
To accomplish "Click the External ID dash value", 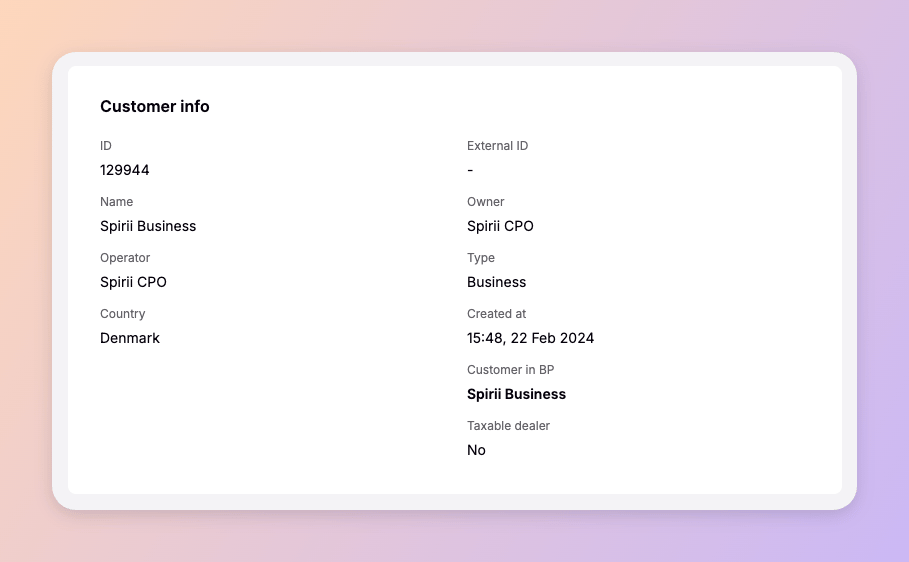I will pyautogui.click(x=470, y=170).
